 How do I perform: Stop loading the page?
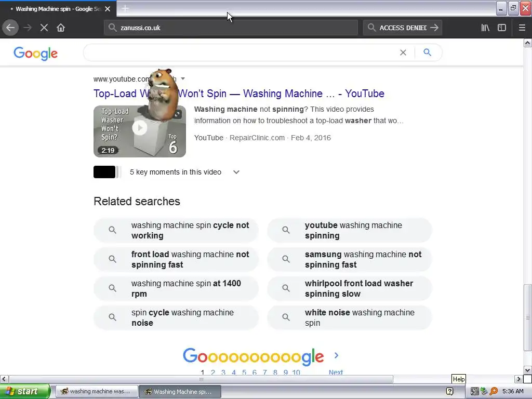44,28
